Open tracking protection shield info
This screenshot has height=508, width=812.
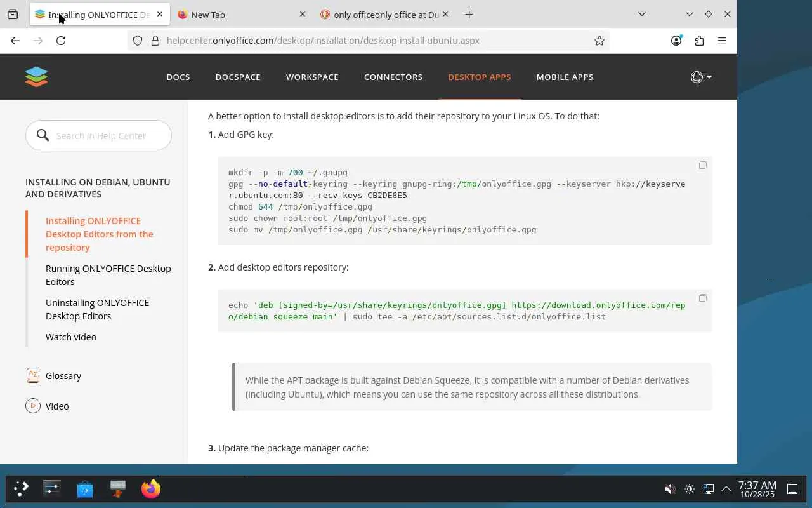[138, 41]
